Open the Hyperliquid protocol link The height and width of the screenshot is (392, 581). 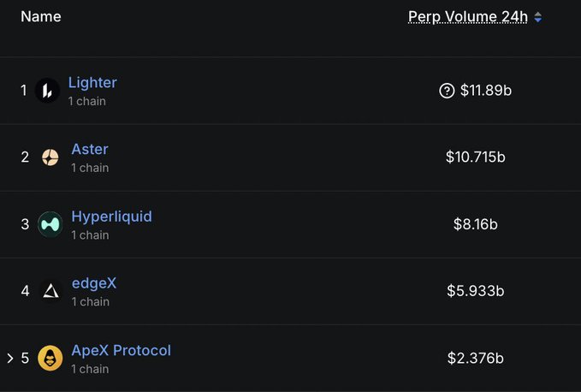(111, 217)
